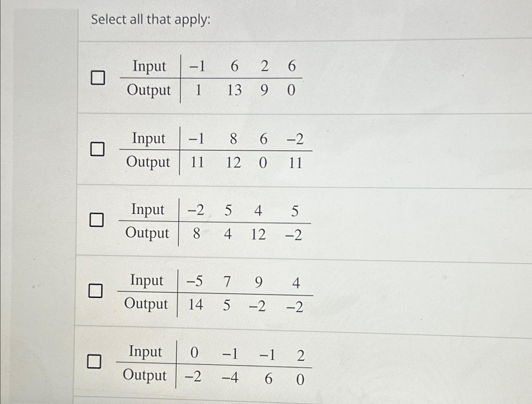Click the input value 9 in the fourth table
This screenshot has height=404, width=532.
pyautogui.click(x=258, y=280)
